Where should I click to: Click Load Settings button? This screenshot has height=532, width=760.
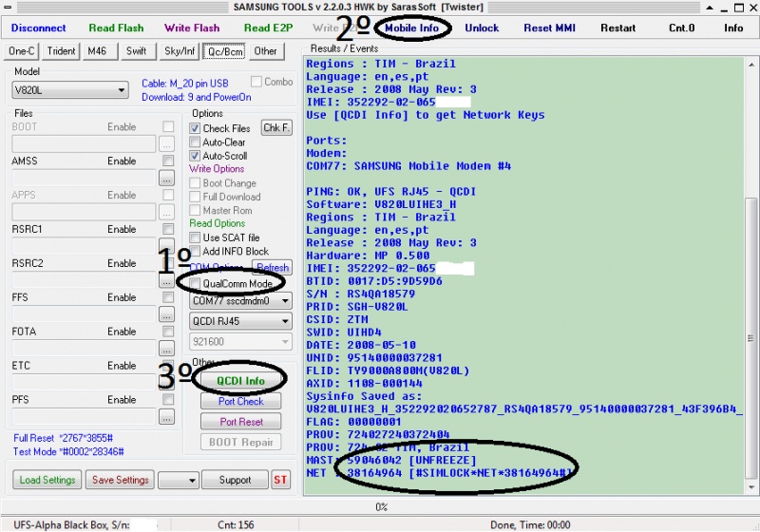click(x=47, y=480)
